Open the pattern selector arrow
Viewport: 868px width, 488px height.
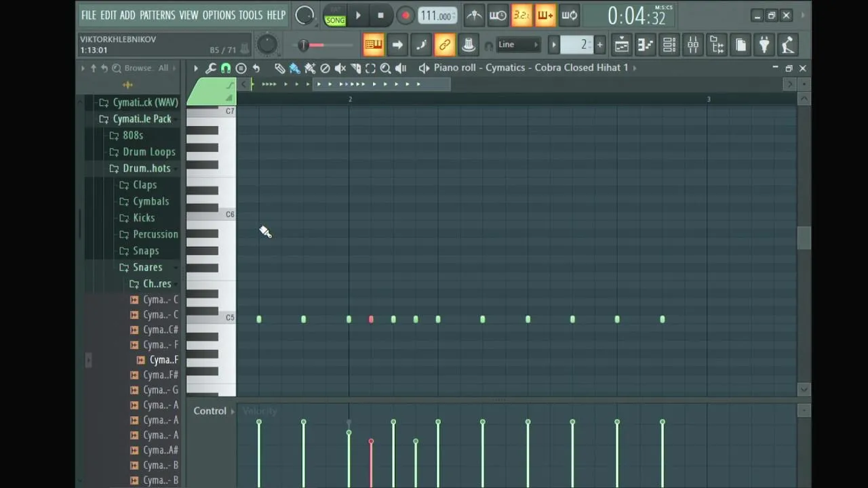click(553, 45)
